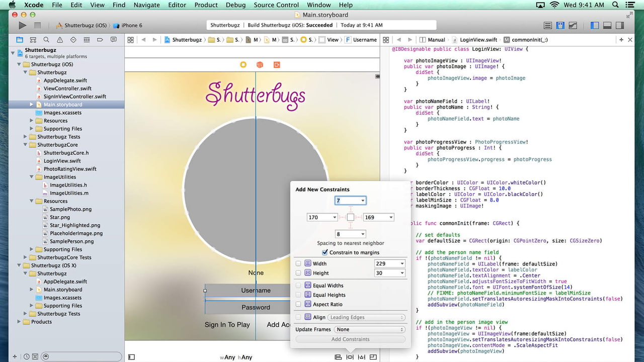Viewport: 644px width, 362px height.
Task: Open the left spacing 170 dropdown
Action: click(334, 218)
